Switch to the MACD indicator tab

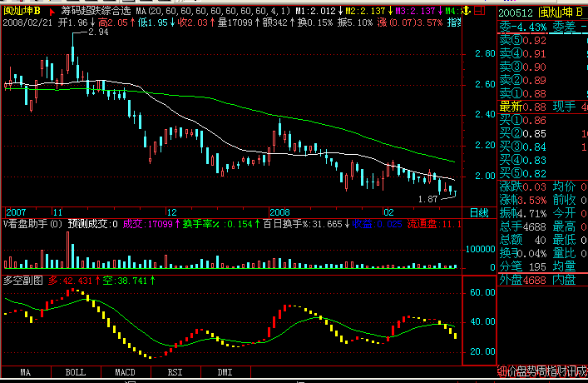point(126,372)
